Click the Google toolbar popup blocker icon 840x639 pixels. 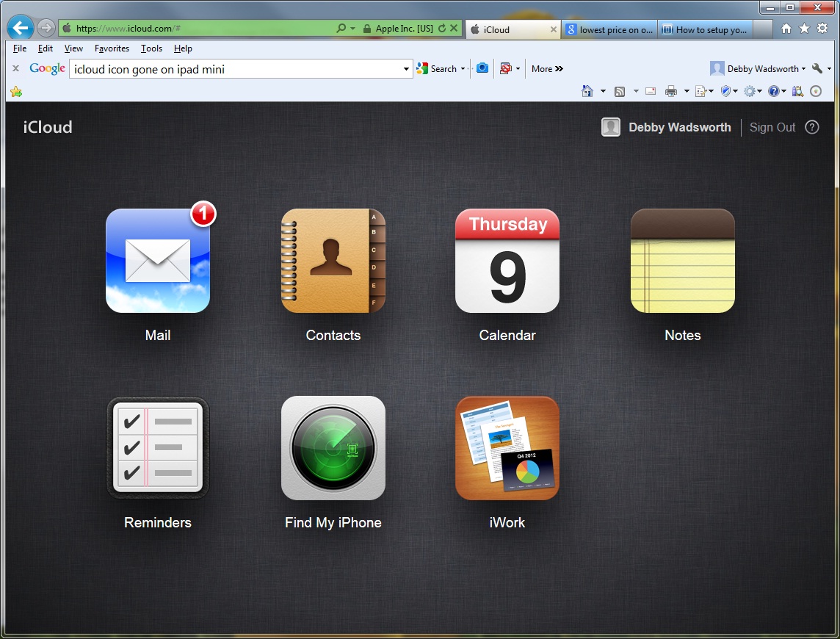(x=505, y=68)
